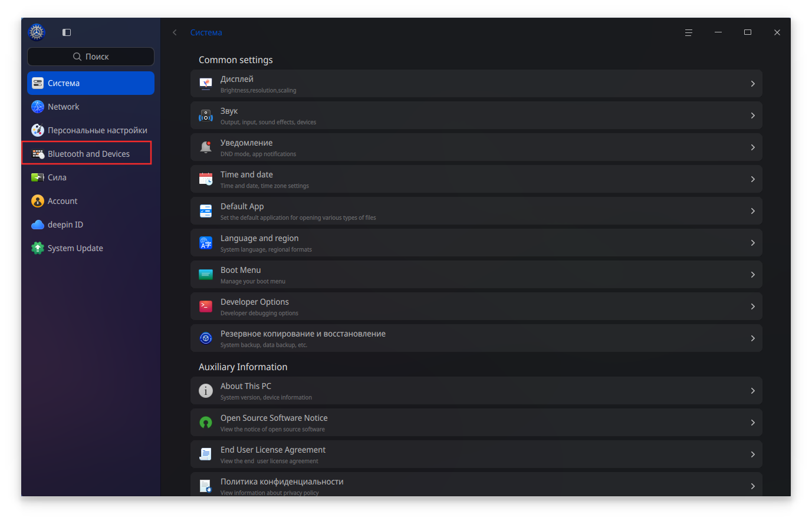The height and width of the screenshot is (521, 812).
Task: Click the End User License Agreement icon
Action: coord(206,454)
